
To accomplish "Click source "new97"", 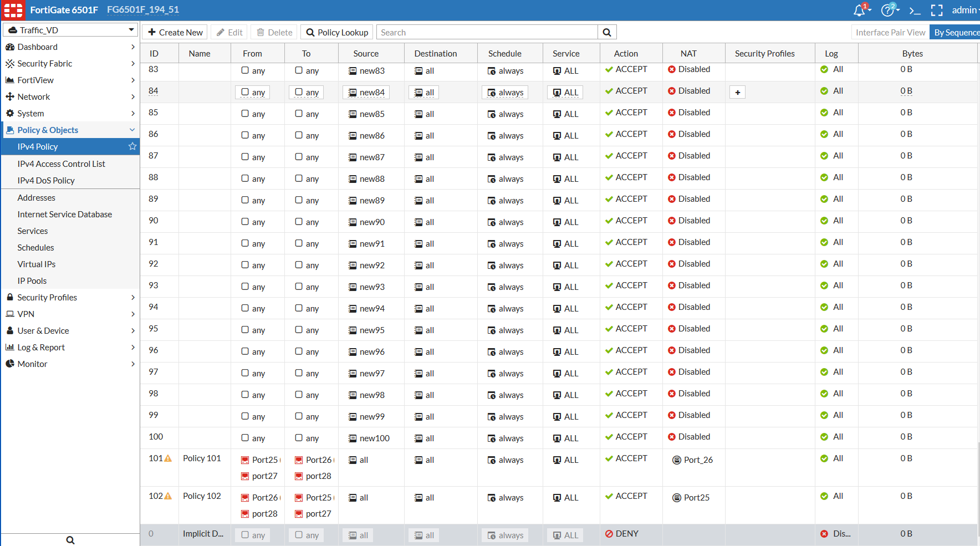I will (372, 374).
